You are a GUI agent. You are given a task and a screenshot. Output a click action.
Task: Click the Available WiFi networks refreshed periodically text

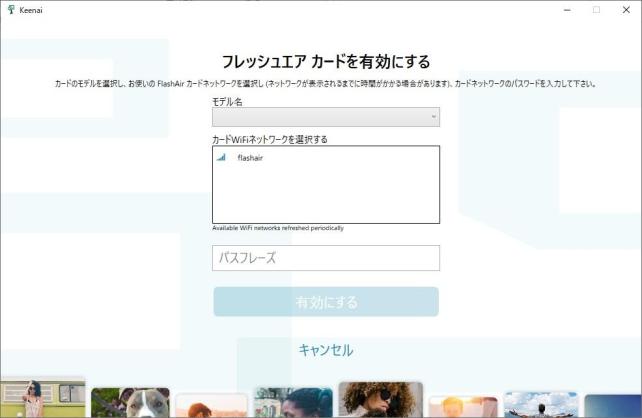pyautogui.click(x=278, y=228)
